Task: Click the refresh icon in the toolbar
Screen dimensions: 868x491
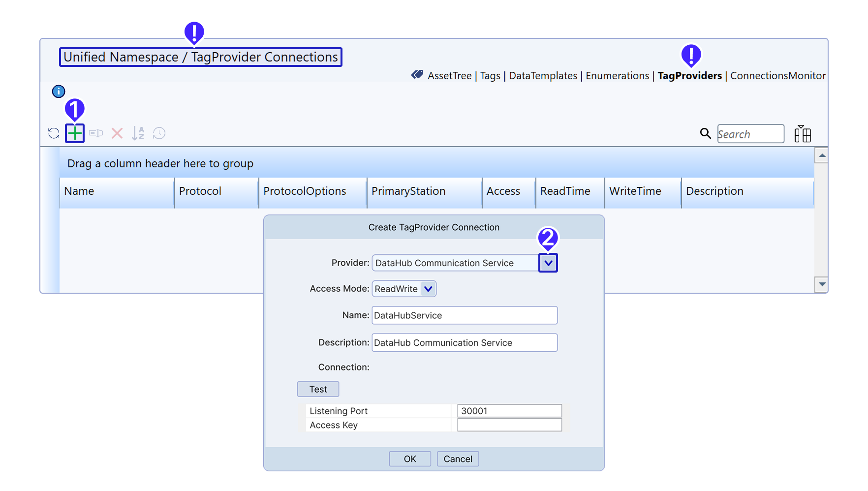Action: click(x=54, y=133)
